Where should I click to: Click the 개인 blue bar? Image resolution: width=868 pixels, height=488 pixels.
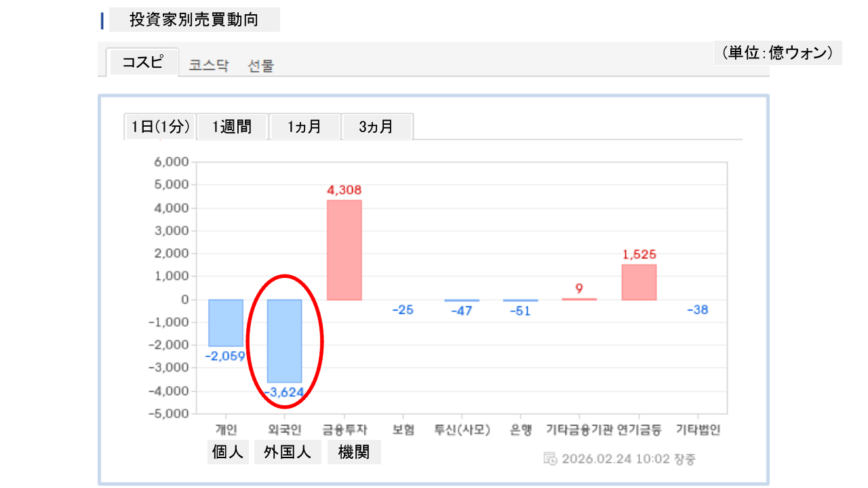pos(225,323)
